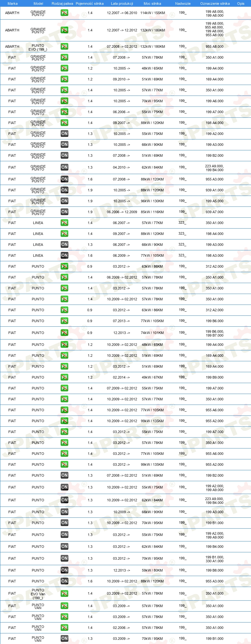Click diesel ON icon in Grande Punto 04.2010 row
The image size is (251, 644).
65,167
